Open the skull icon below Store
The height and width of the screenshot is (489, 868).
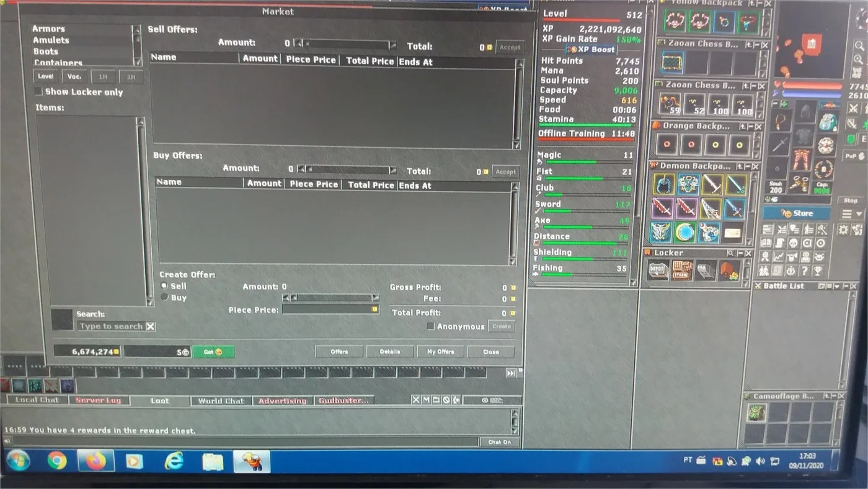tap(793, 243)
